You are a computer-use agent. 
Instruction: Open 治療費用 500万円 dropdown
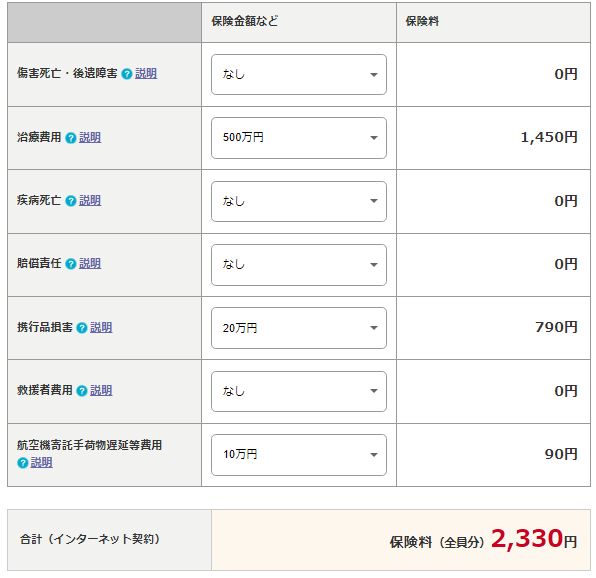299,138
